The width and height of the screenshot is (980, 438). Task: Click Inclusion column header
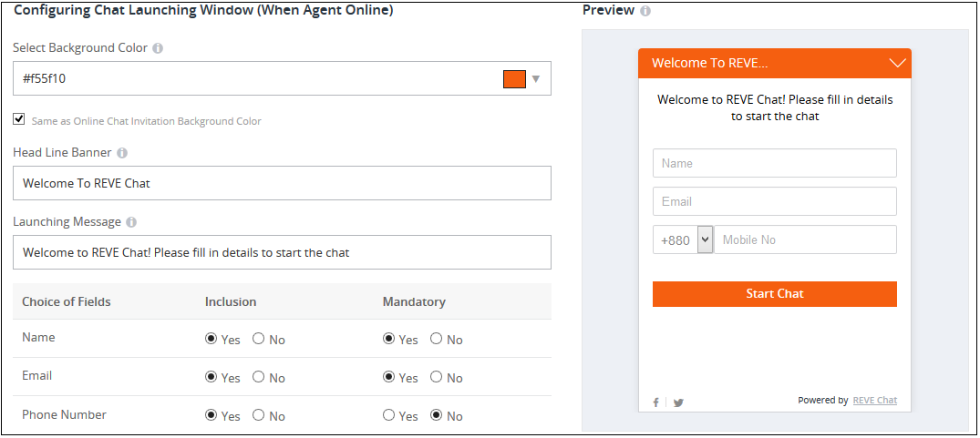[x=231, y=302]
